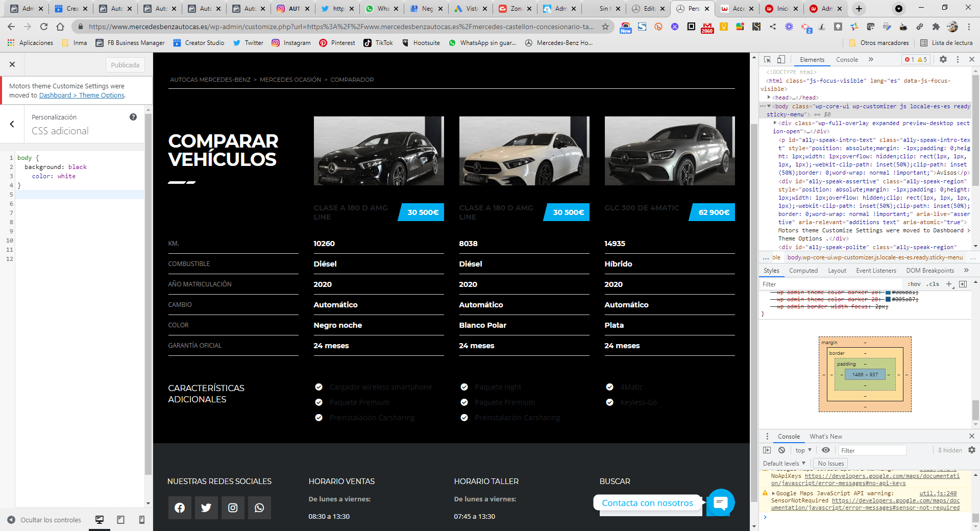Collapse the body element in DOM tree
The image size is (980, 531).
(x=769, y=106)
